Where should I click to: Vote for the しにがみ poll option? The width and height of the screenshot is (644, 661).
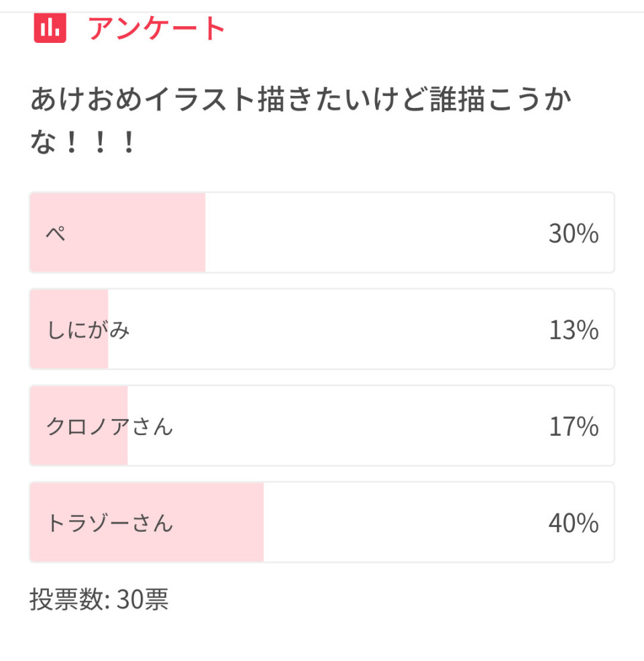[x=322, y=329]
